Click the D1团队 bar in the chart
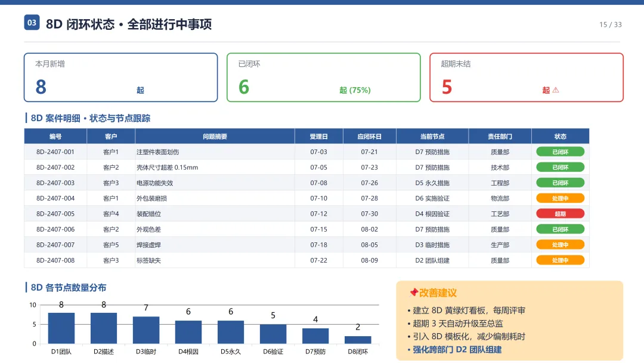Image resolution: width=644 pixels, height=363 pixels. pos(61,328)
